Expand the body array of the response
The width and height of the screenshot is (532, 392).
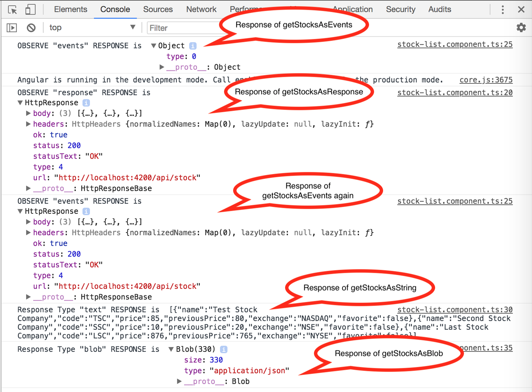tap(28, 113)
